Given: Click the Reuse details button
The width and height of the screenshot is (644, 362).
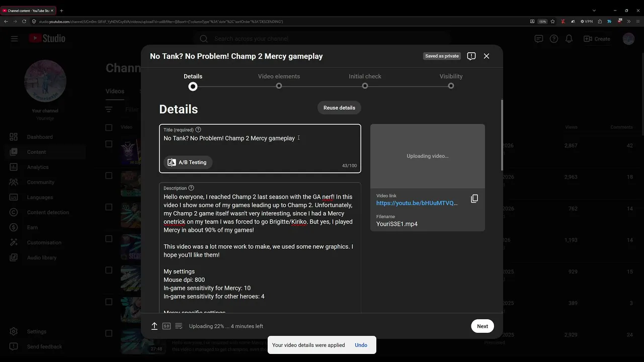Looking at the screenshot, I should click(339, 108).
